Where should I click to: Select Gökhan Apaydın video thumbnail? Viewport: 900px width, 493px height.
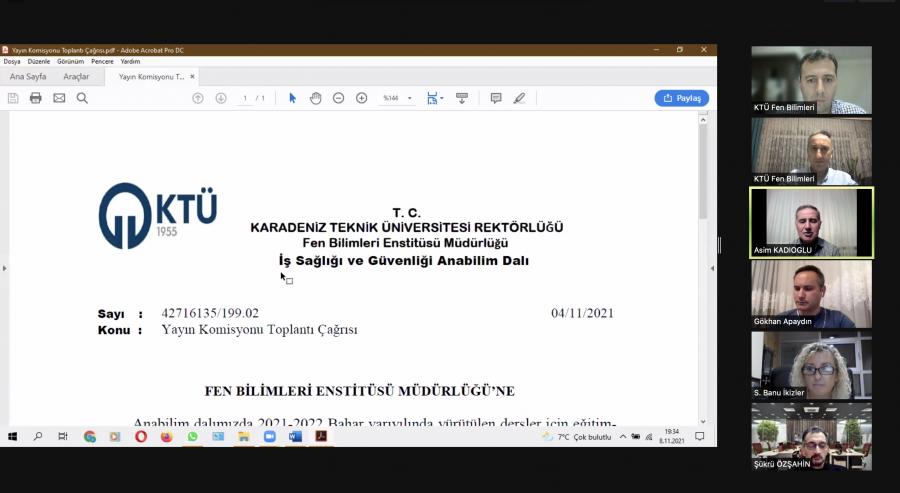click(812, 294)
